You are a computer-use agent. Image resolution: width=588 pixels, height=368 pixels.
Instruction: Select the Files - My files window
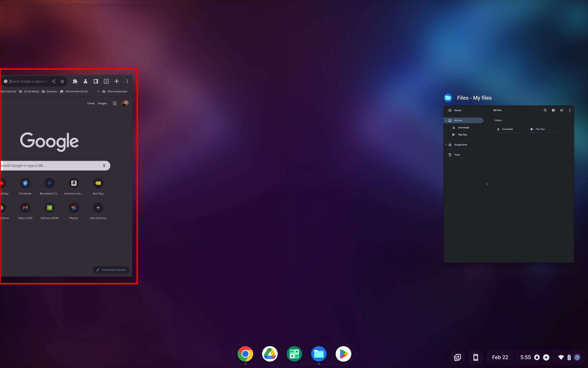pyautogui.click(x=508, y=184)
